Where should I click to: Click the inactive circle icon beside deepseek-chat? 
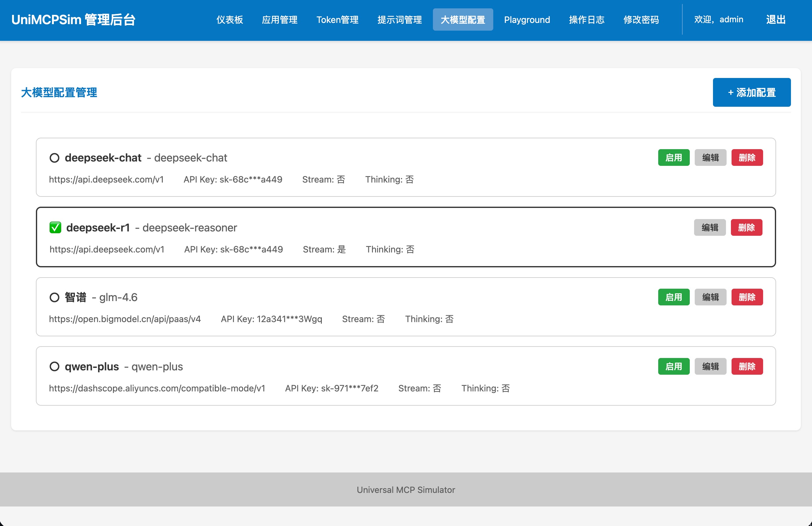(x=54, y=158)
